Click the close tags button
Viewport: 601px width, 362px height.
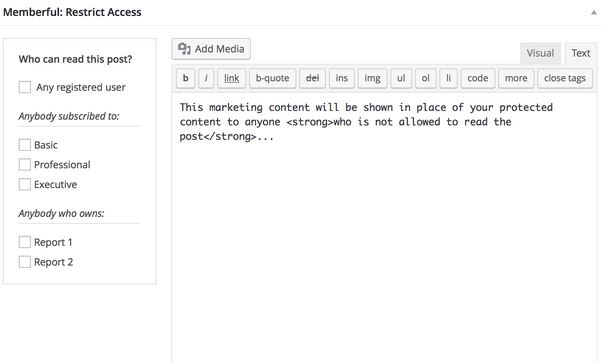[x=565, y=78]
